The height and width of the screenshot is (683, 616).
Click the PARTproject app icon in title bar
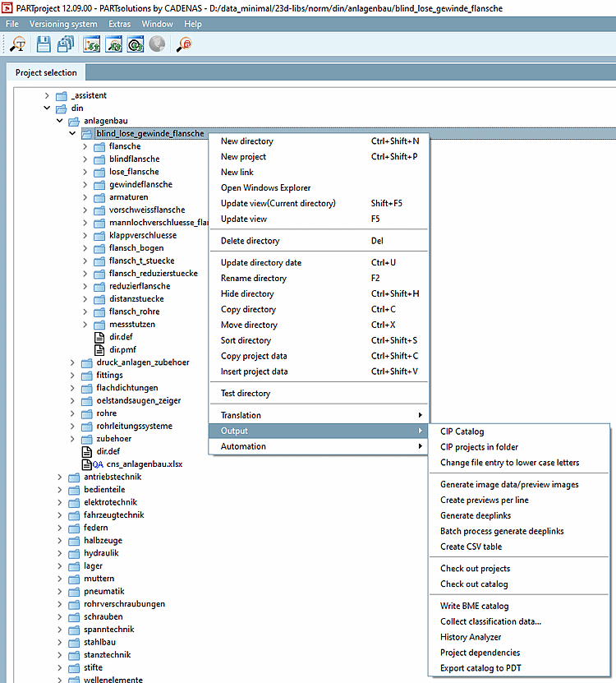click(x=7, y=8)
